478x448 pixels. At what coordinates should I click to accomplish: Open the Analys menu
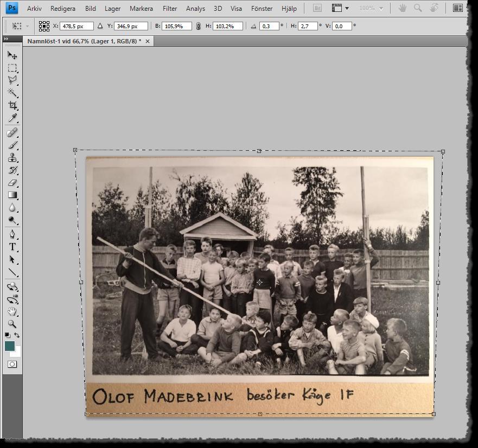[195, 9]
